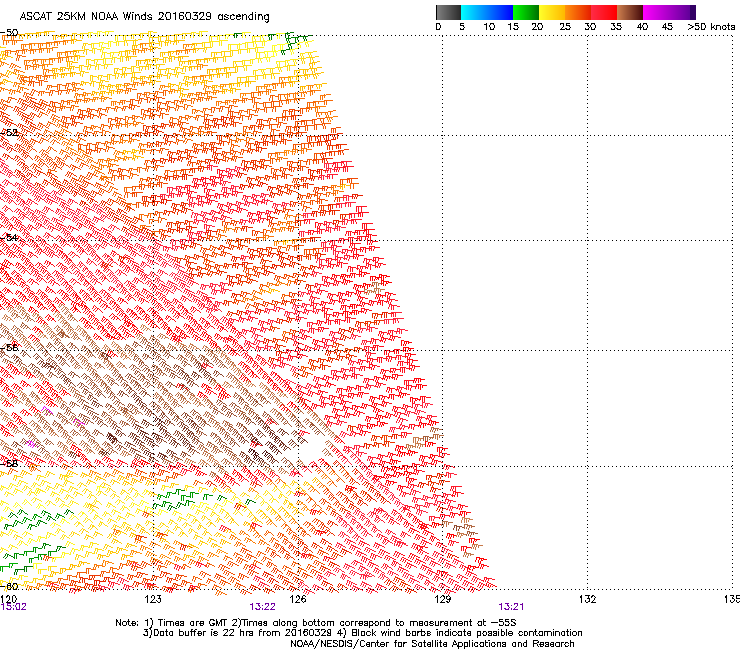Click the 'NOAA/NESDIS/Center for Satellite Applications and Research' credit
Screen dimensions: 740x650
[x=432, y=644]
